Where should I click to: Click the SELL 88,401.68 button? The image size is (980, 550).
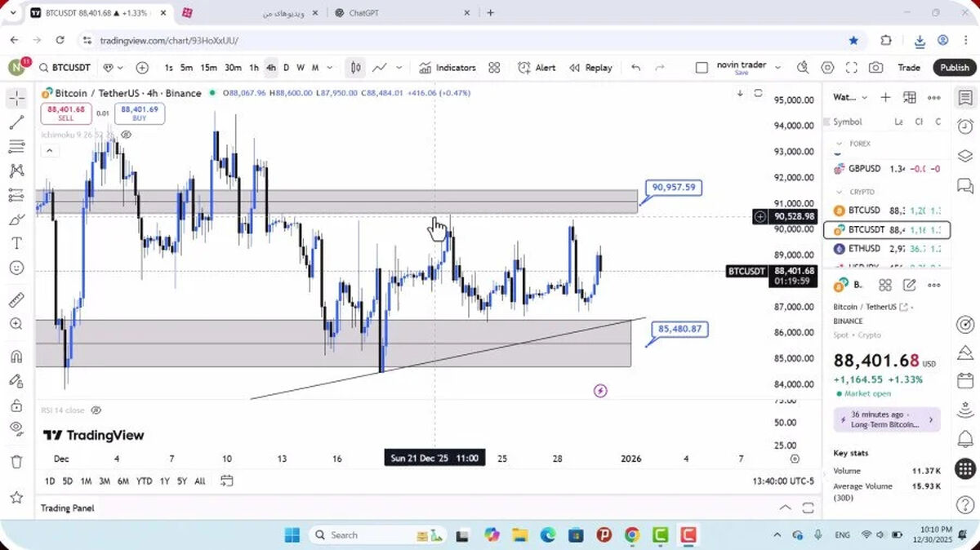pos(67,113)
